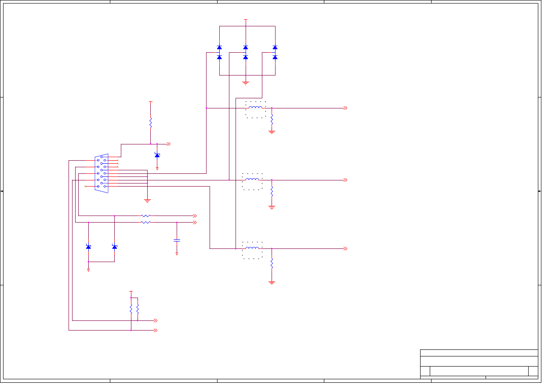Select the rightmost dual-diode in the top array
Image resolution: width=555 pixels, height=392 pixels.
point(275,52)
